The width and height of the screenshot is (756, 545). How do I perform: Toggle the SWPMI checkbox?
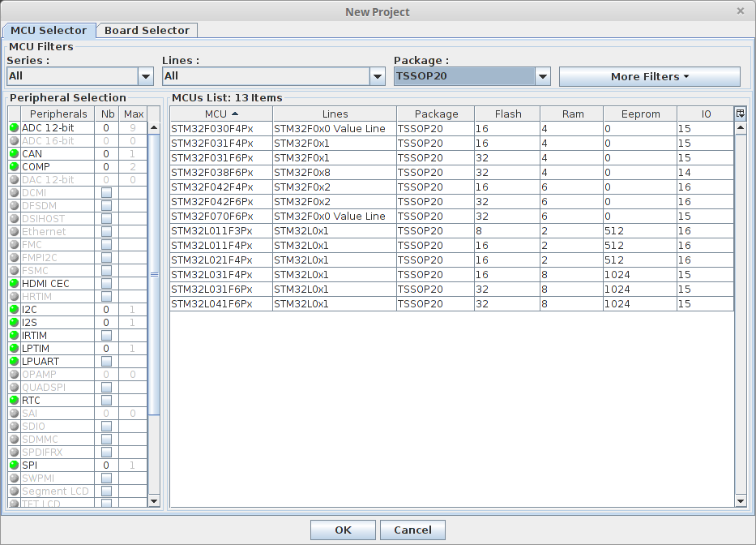pos(107,478)
